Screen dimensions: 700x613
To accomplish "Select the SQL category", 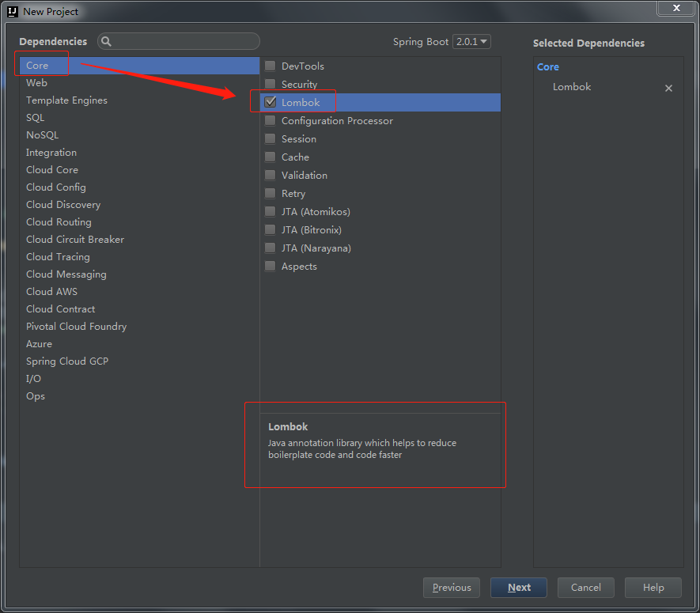I will click(139, 117).
